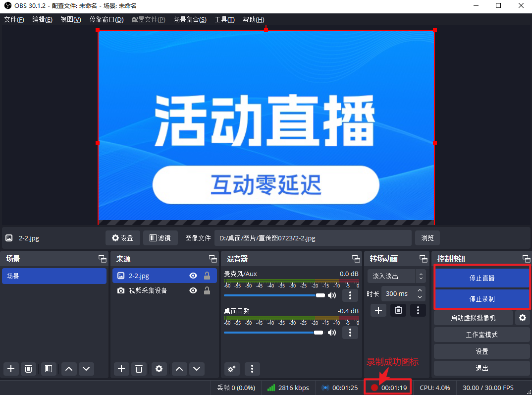Viewport: 532px width, 395px height.
Task: Open scene filters icon in Scenes panel
Action: (48, 369)
